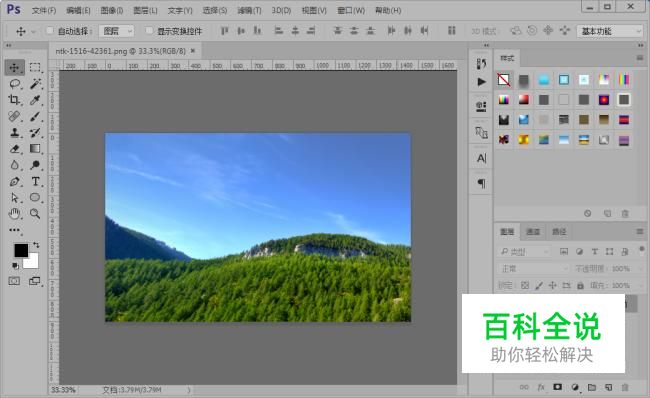Close the ntk-1516-42361.png document tab
The image size is (650, 398).
(193, 51)
